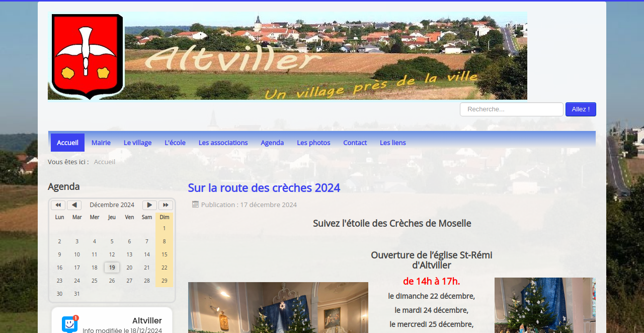Click Décembre 2024 month label

112,205
